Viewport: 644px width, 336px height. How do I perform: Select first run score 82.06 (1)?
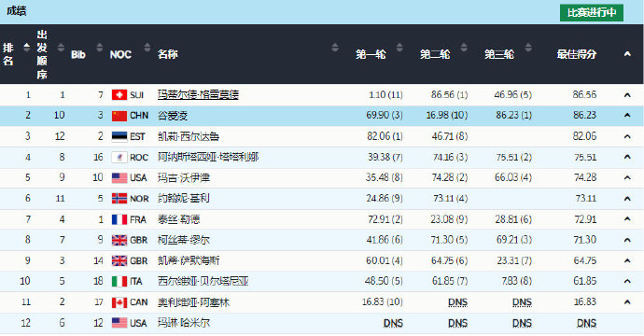385,136
